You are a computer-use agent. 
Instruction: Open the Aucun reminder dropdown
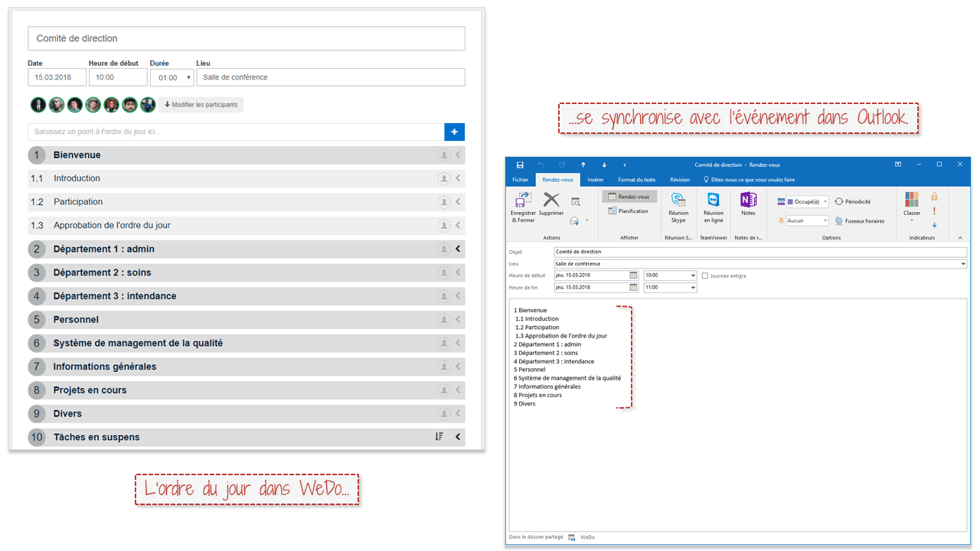[x=825, y=220]
